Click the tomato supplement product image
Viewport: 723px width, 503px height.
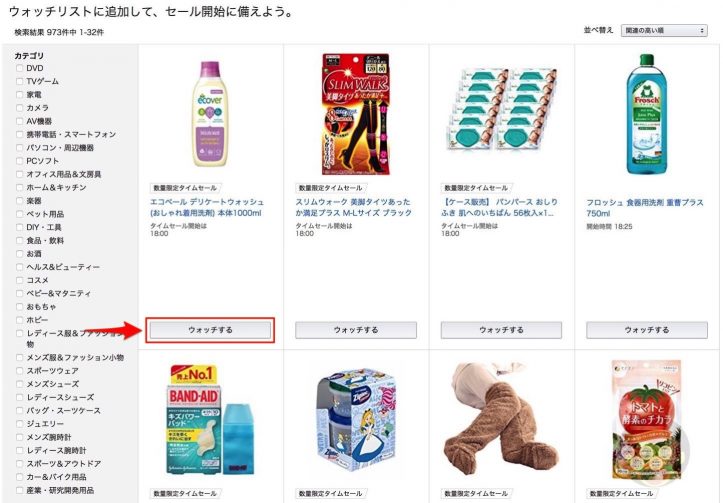coord(646,420)
